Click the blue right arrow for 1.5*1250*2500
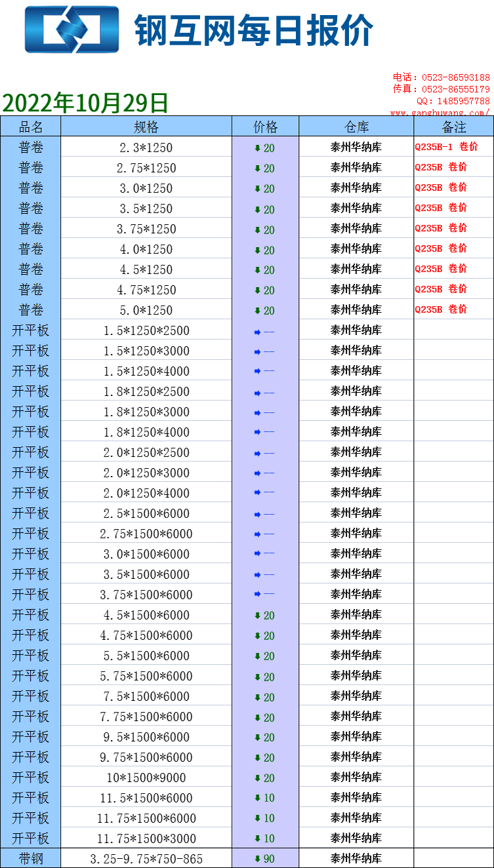This screenshot has width=494, height=868. (258, 332)
